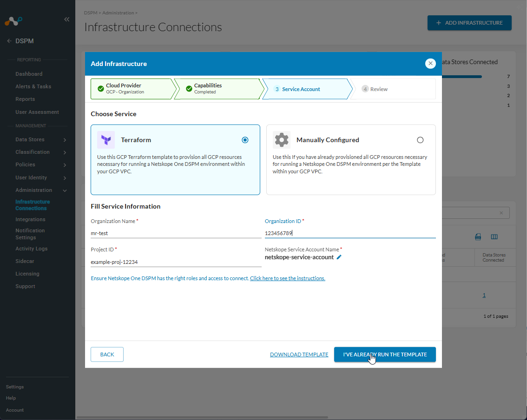Select the Manually Configured radio button
The width and height of the screenshot is (527, 420).
(420, 140)
